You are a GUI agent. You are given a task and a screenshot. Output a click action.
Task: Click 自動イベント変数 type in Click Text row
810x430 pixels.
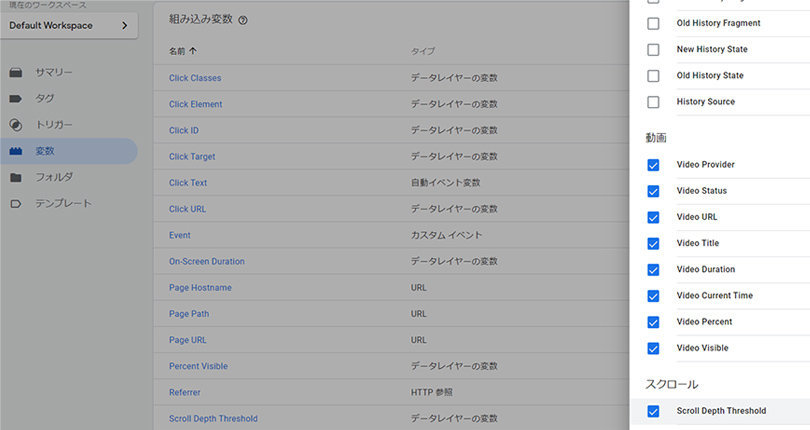445,183
